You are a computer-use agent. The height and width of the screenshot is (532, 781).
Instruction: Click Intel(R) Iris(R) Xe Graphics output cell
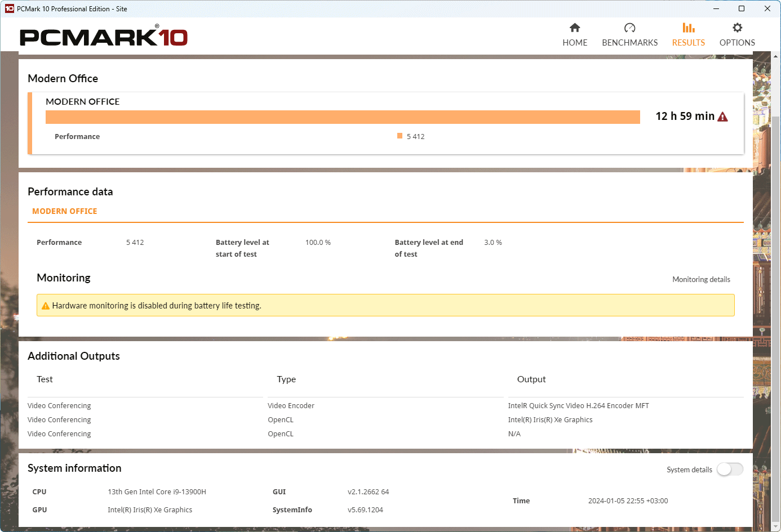pyautogui.click(x=550, y=419)
